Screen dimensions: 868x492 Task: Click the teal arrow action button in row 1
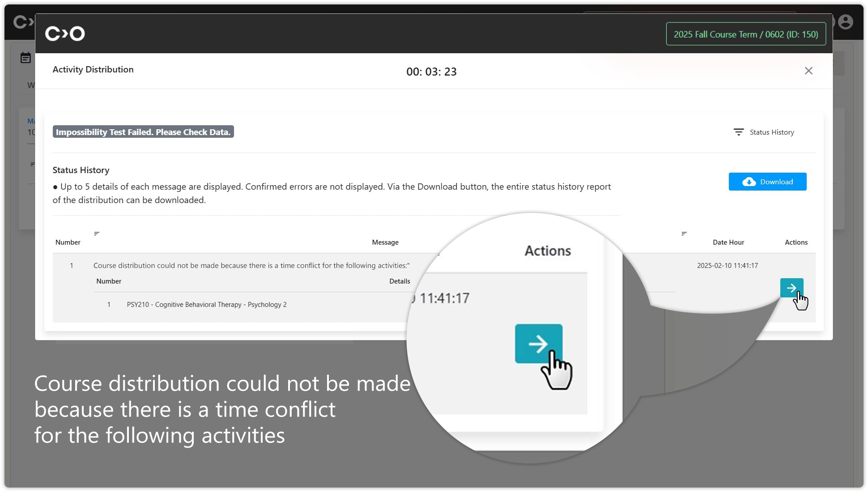791,288
